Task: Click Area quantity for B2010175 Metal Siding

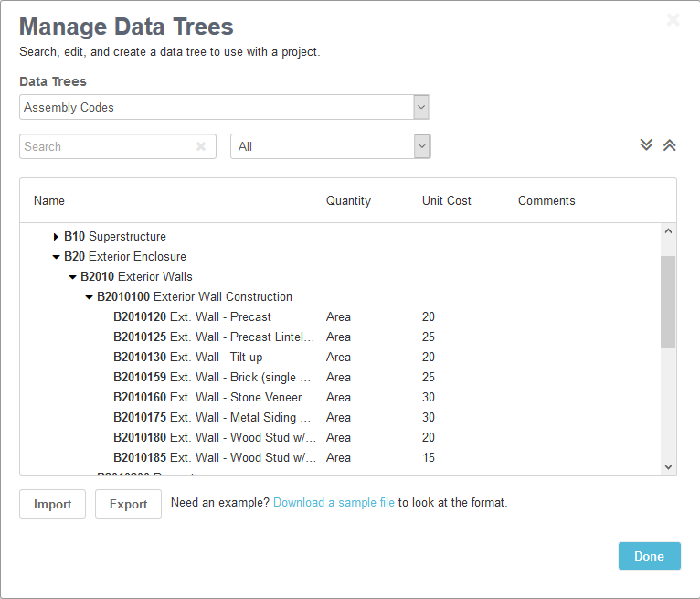Action: pos(338,417)
